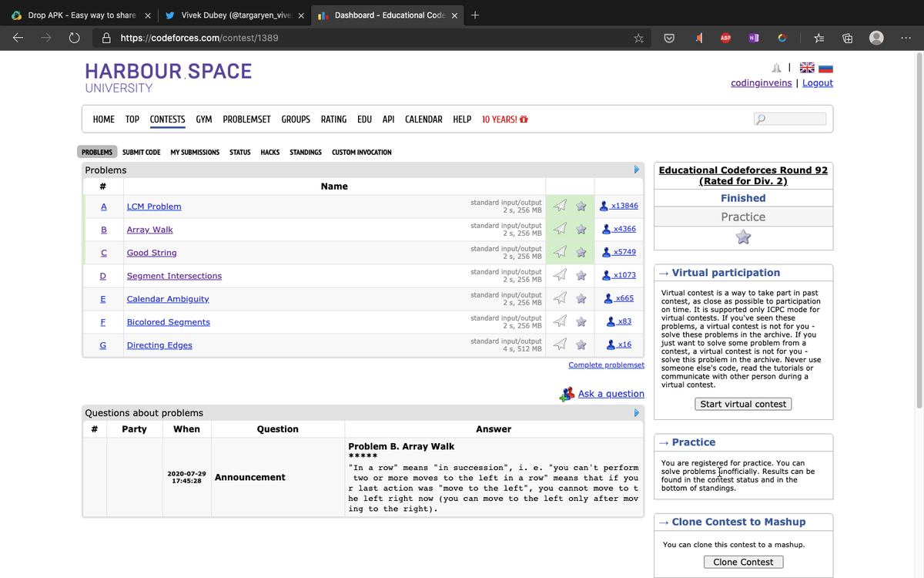Add this page to favorites star
This screenshot has width=924, height=578.
point(638,38)
